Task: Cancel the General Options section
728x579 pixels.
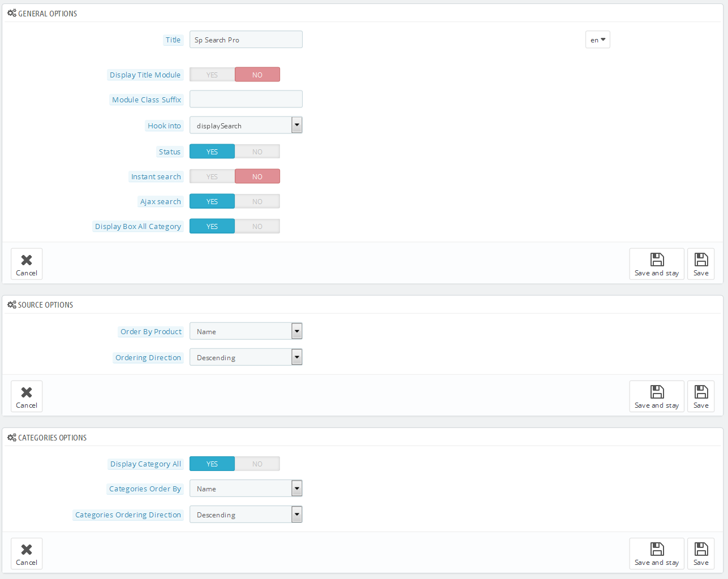Action: pyautogui.click(x=27, y=264)
